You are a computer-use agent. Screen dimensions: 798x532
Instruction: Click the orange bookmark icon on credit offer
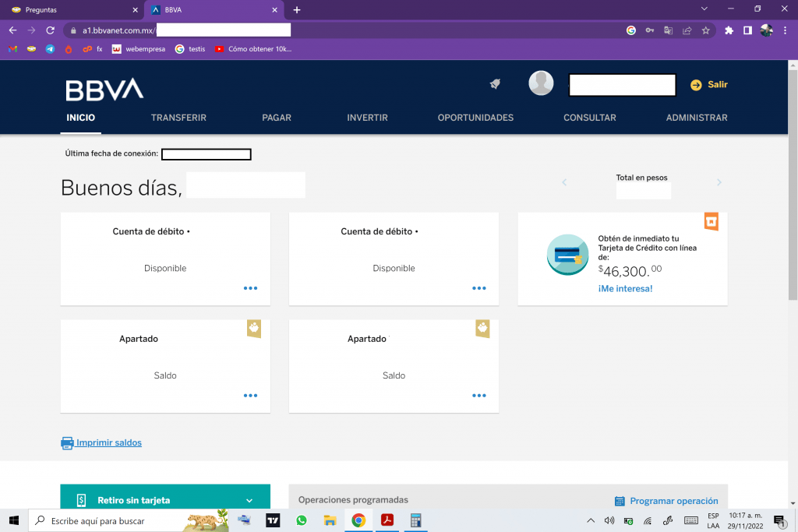711,222
